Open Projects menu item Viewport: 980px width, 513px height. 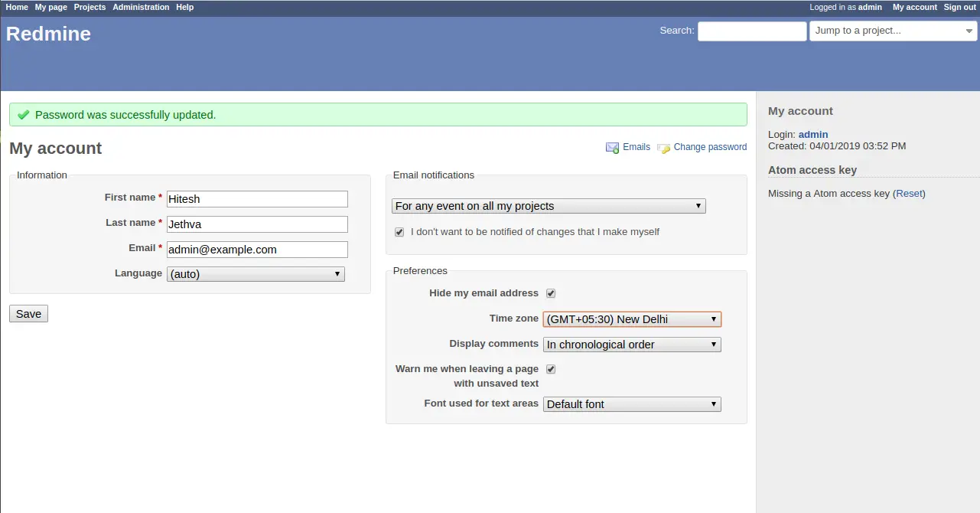(x=90, y=7)
